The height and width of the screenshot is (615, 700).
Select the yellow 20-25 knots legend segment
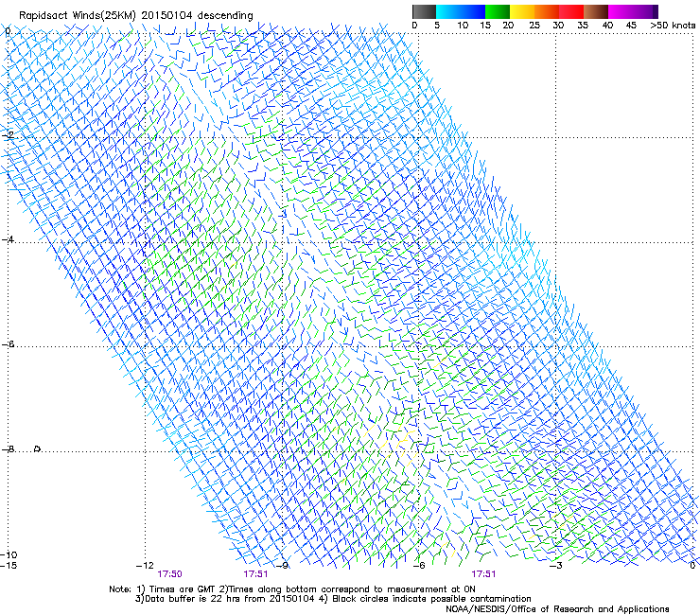[522, 11]
